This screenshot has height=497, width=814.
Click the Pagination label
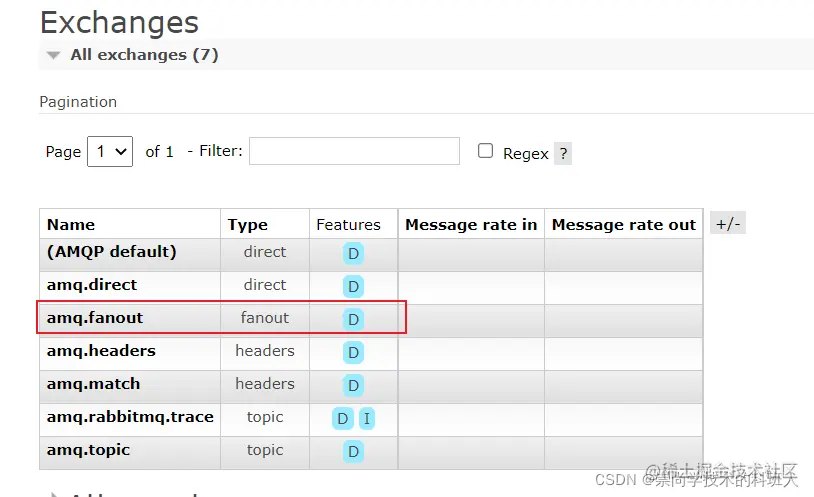click(x=78, y=102)
